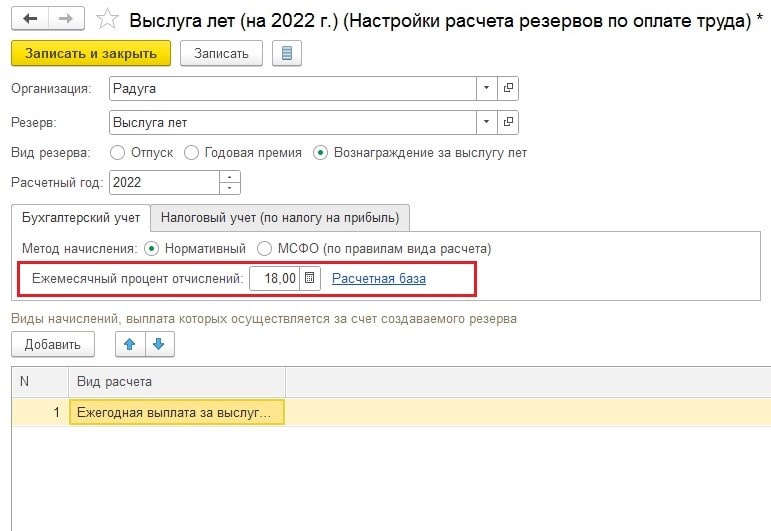Open the Расчетная база link
This screenshot has width=771, height=531.
click(x=379, y=279)
